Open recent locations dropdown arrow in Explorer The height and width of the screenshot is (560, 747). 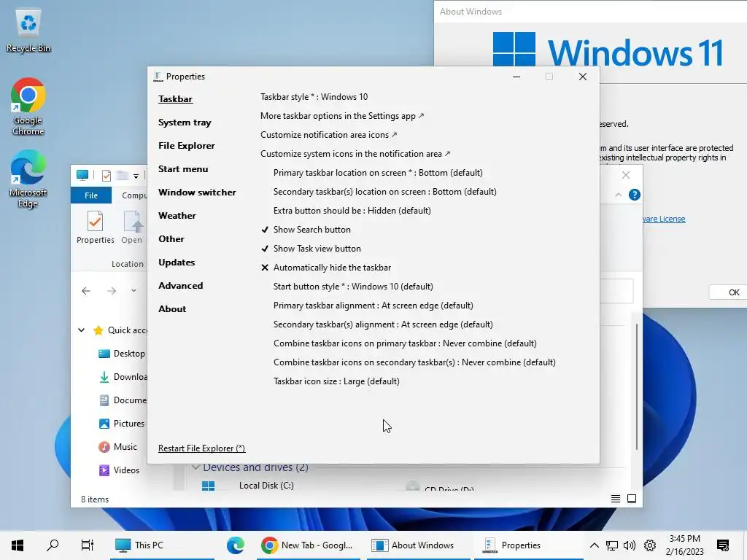coord(134,291)
